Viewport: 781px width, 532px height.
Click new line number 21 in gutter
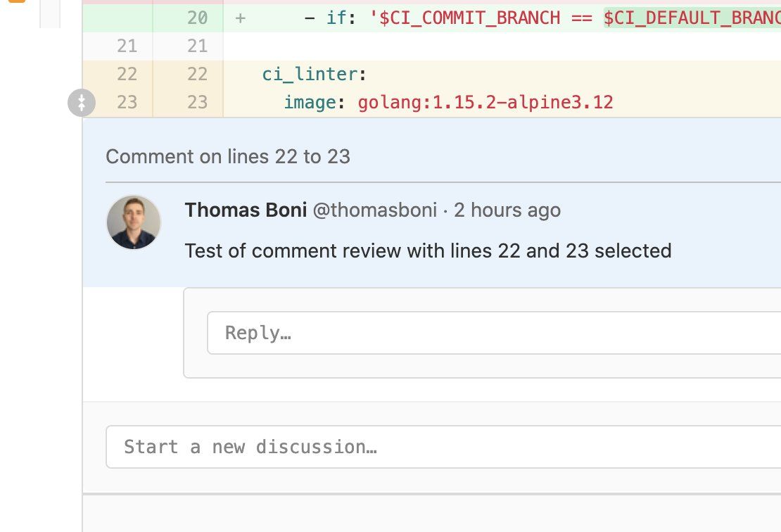(197, 46)
